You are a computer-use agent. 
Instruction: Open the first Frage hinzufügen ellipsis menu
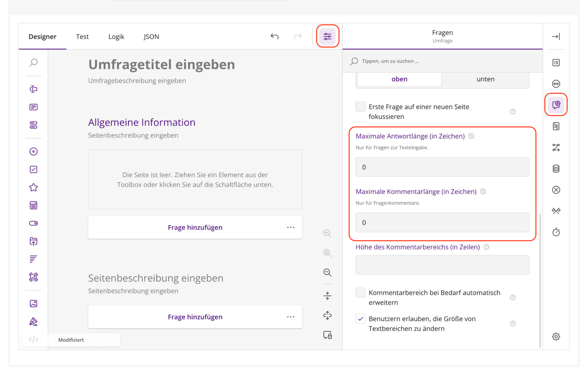point(291,227)
